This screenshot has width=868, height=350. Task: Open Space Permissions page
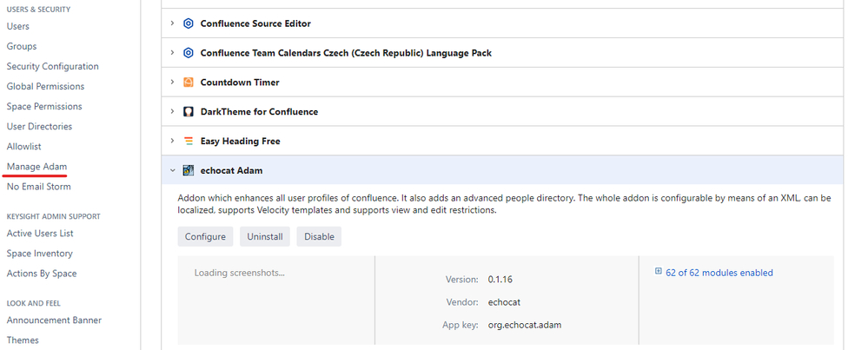44,106
